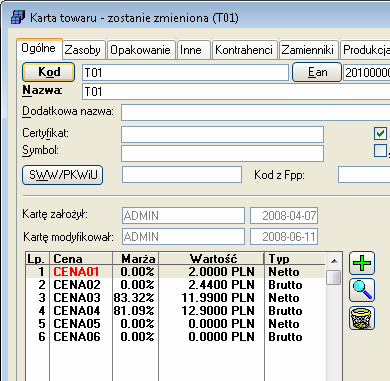Click the Kartę założył ADMIN field
This screenshot has width=390, height=381.
tap(183, 216)
